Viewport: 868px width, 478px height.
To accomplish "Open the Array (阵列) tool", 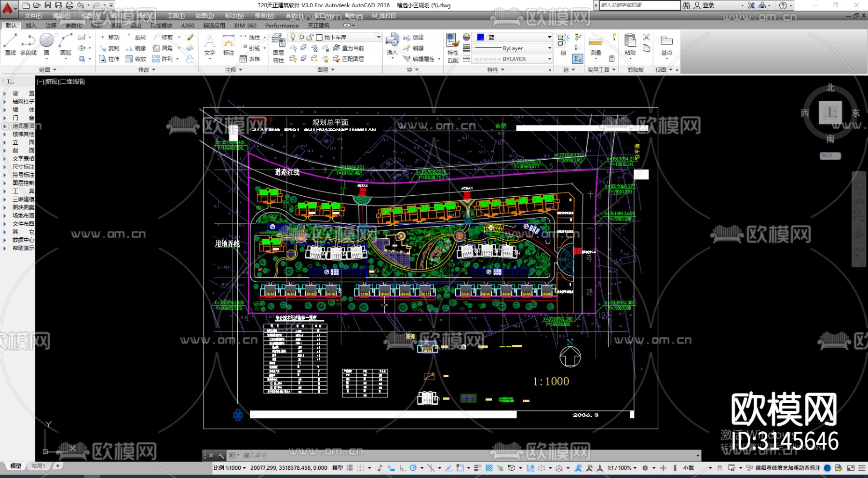I will (163, 59).
